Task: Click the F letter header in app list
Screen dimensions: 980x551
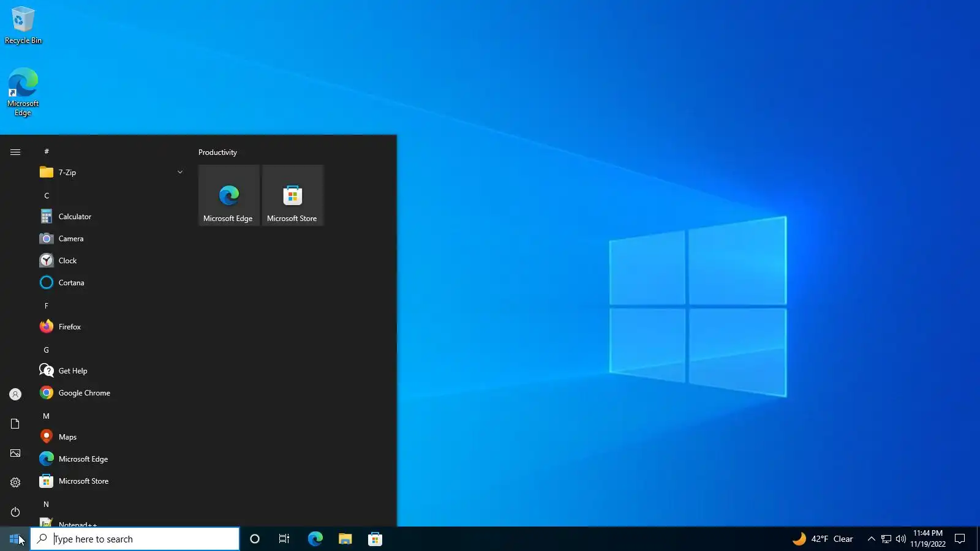Action: 47,306
